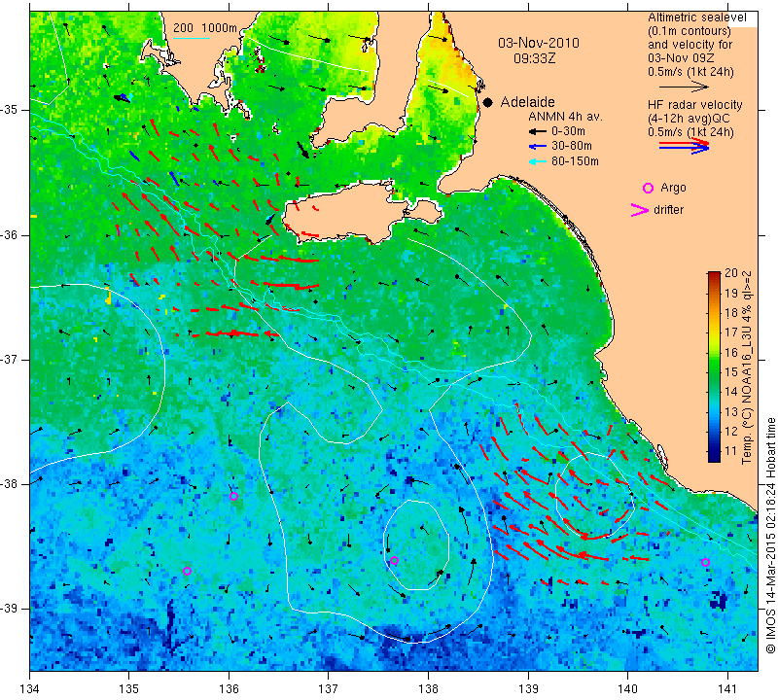Click the 'Argo' legend label
The width and height of the screenshot is (778, 700).
673,188
